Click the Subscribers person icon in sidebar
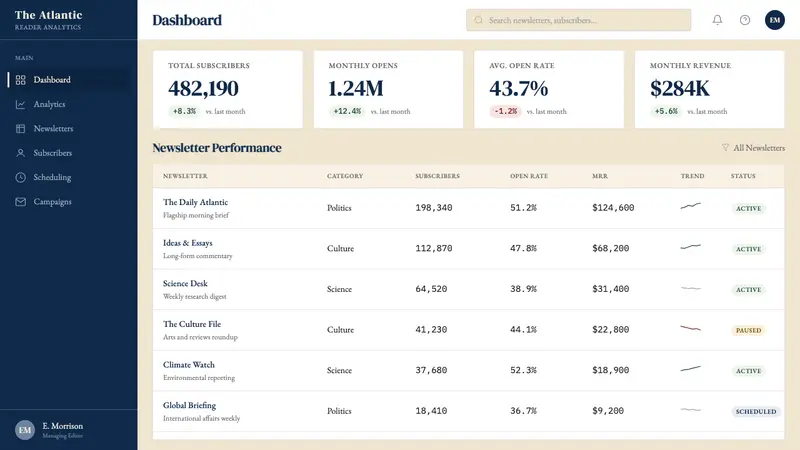The height and width of the screenshot is (450, 800). pyautogui.click(x=20, y=153)
